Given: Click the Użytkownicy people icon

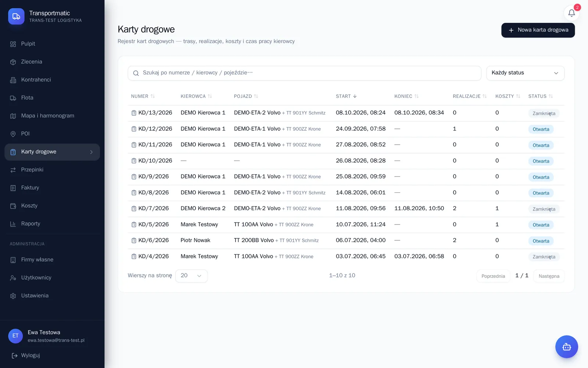Looking at the screenshot, I should [x=13, y=278].
